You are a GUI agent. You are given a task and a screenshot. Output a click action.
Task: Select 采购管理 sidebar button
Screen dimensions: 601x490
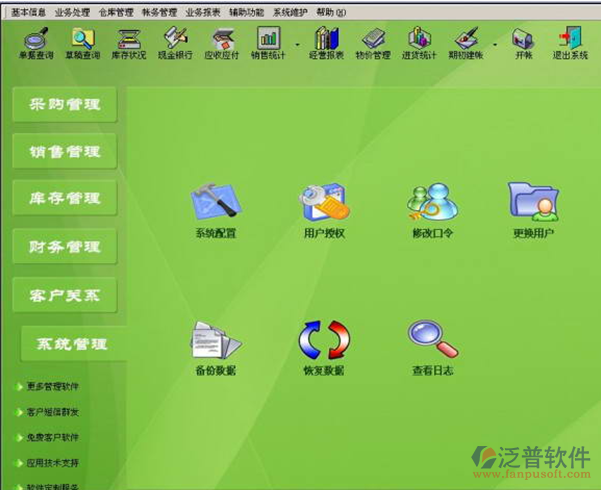(x=65, y=104)
